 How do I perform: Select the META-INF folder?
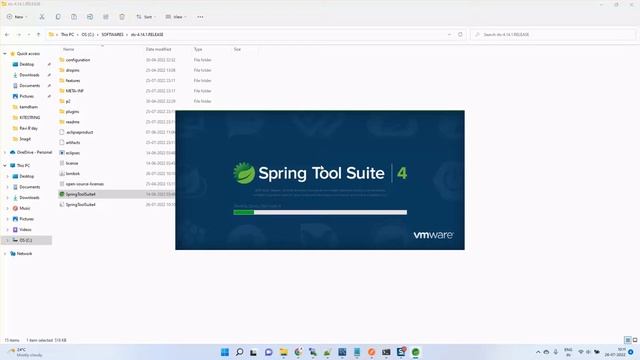(x=75, y=91)
